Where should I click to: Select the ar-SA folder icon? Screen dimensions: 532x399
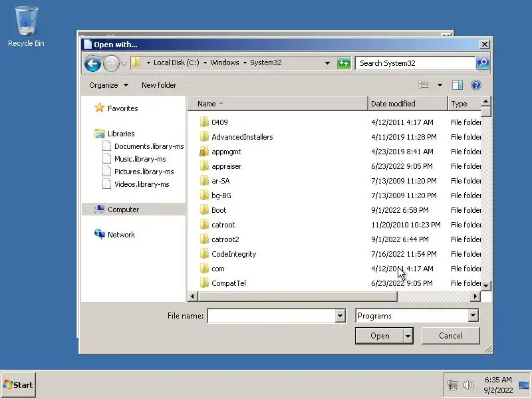point(204,181)
